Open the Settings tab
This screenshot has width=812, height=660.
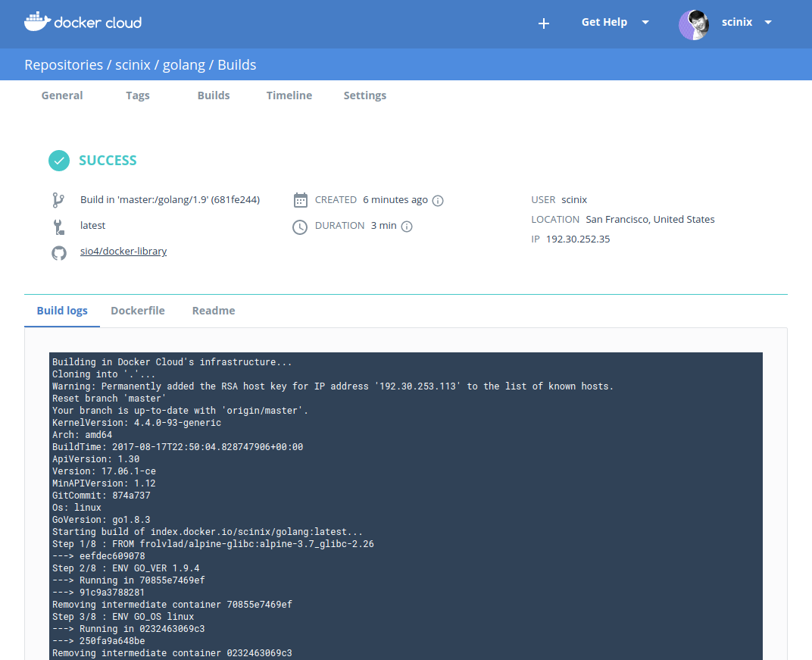point(365,95)
